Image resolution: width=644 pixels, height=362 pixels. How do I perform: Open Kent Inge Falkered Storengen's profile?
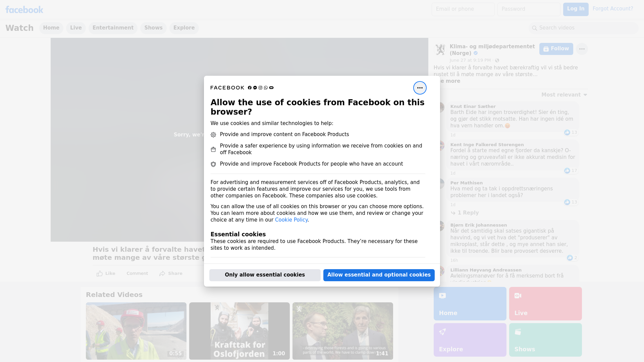coord(487,145)
